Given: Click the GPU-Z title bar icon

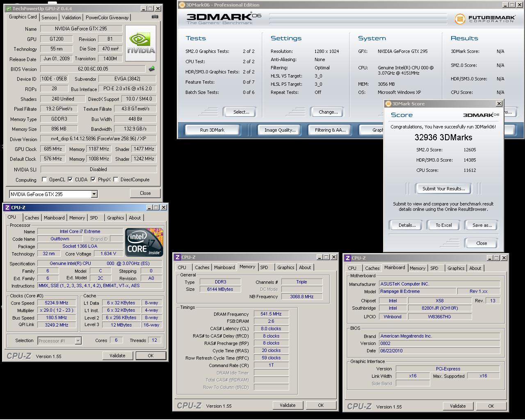Looking at the screenshot, I should [x=9, y=8].
